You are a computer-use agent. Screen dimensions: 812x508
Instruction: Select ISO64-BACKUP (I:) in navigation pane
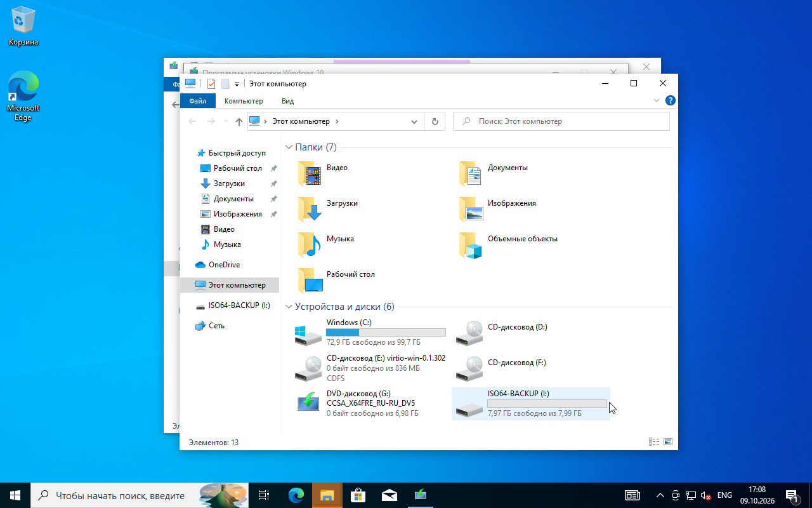[x=239, y=305]
